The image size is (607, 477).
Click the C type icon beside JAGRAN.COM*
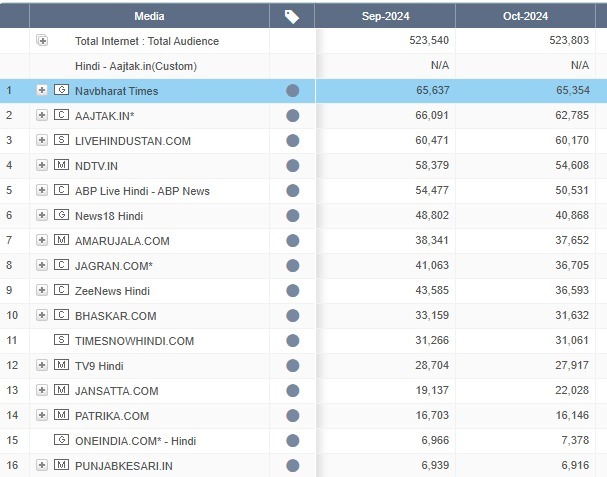pos(61,265)
